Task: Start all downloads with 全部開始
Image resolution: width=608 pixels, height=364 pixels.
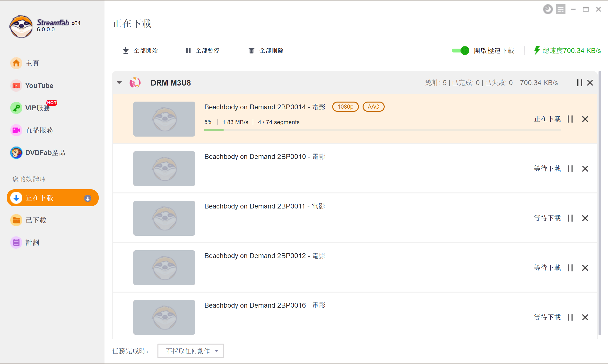Action: click(x=140, y=51)
